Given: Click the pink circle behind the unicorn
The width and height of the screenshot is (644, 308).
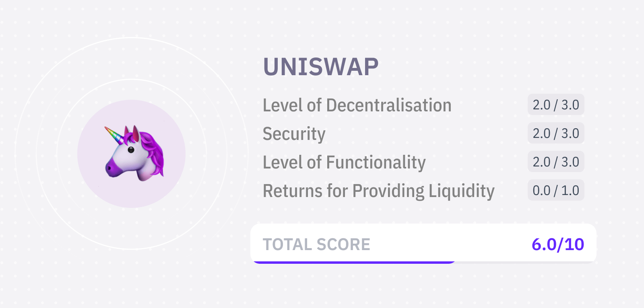Looking at the screenshot, I should tap(131, 154).
